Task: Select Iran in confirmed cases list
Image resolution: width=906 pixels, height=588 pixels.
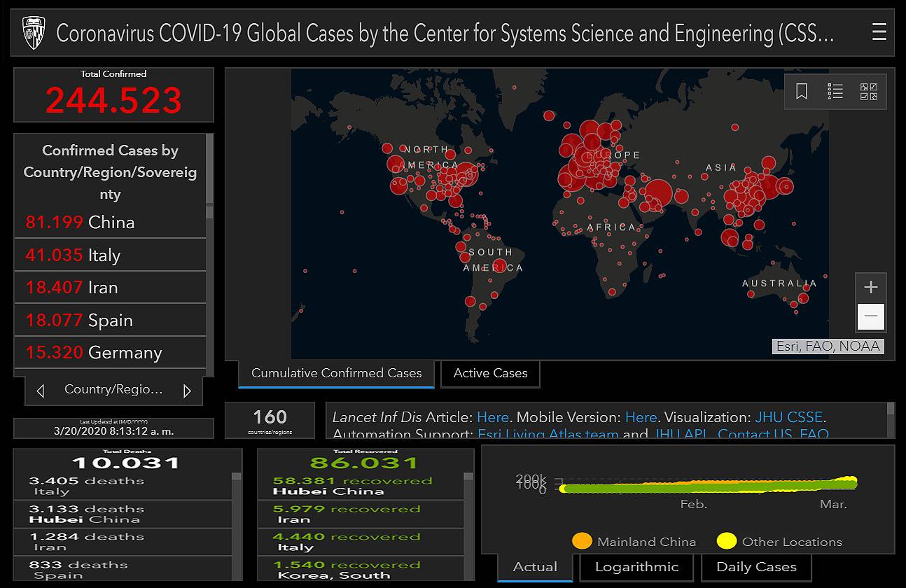Action: [110, 288]
